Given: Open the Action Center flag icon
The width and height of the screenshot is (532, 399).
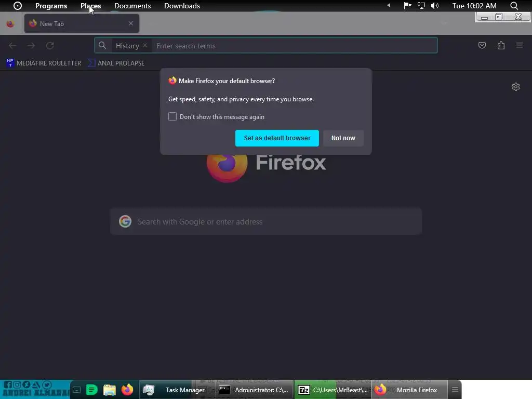Looking at the screenshot, I should point(407,5).
